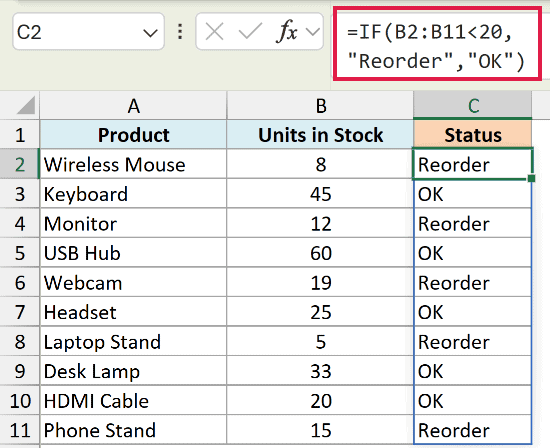Click the stock value 25 cell
The image size is (550, 448).
320,312
